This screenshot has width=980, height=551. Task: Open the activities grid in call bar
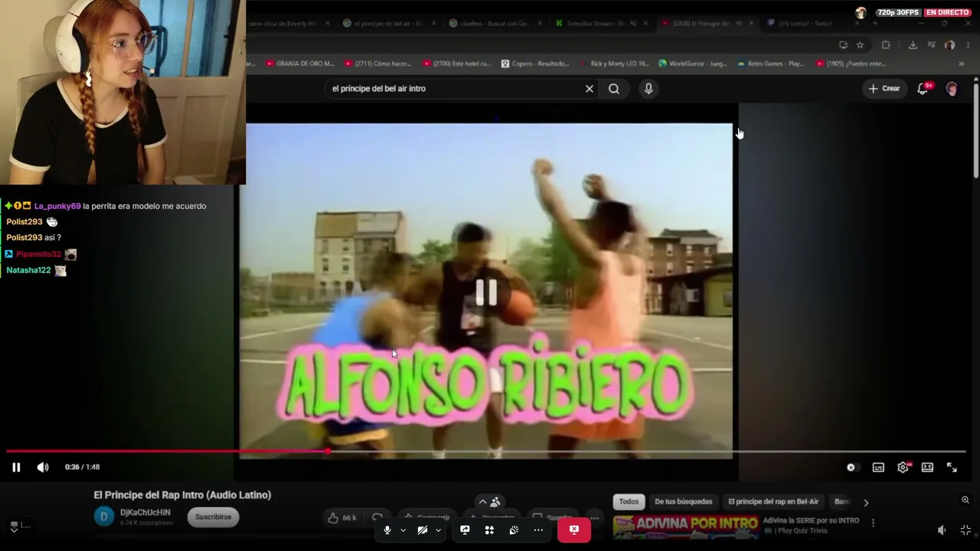pos(489,530)
